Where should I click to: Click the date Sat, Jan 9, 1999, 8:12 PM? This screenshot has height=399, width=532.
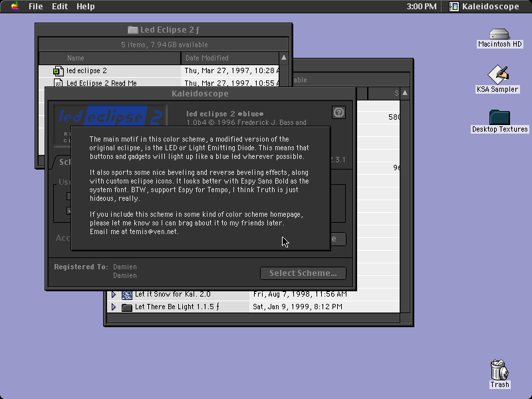[x=297, y=307]
